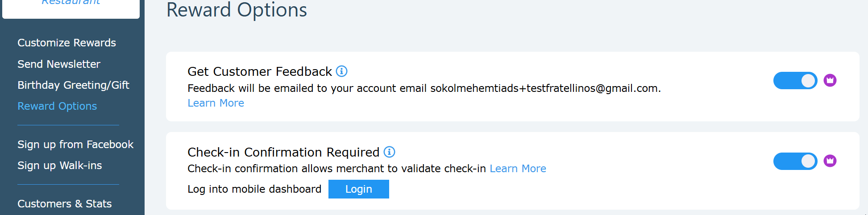The width and height of the screenshot is (868, 215).
Task: Click info icon beside Get Customer Feedback
Action: coord(341,71)
